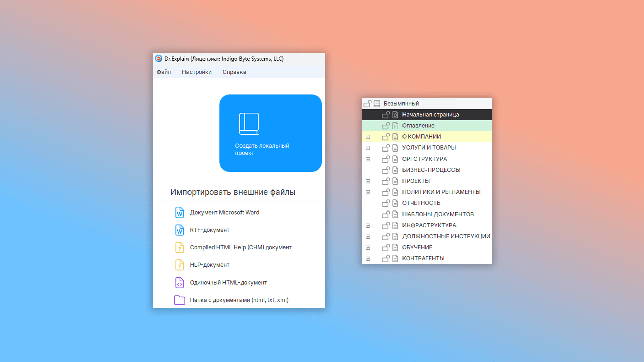This screenshot has height=362, width=644.
Task: Toggle the lock icon for БИЗНЕС-ПРОЦЕССЫ
Action: (x=386, y=170)
